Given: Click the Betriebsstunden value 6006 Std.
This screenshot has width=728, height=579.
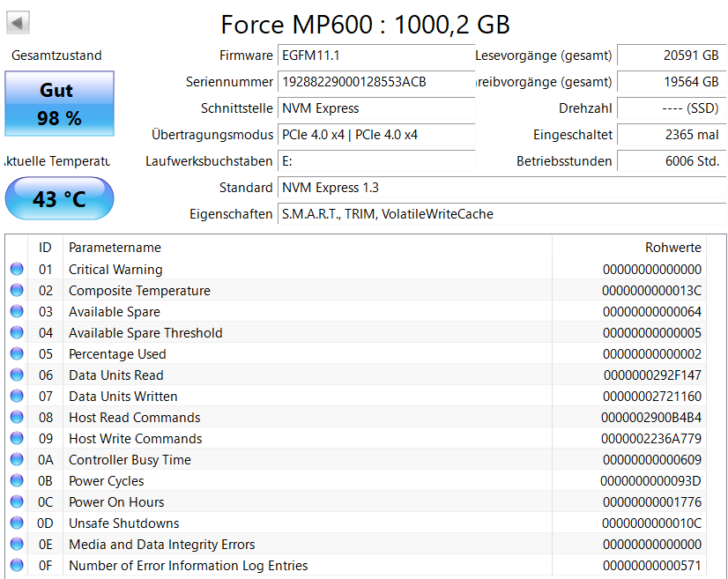Looking at the screenshot, I should [x=672, y=161].
